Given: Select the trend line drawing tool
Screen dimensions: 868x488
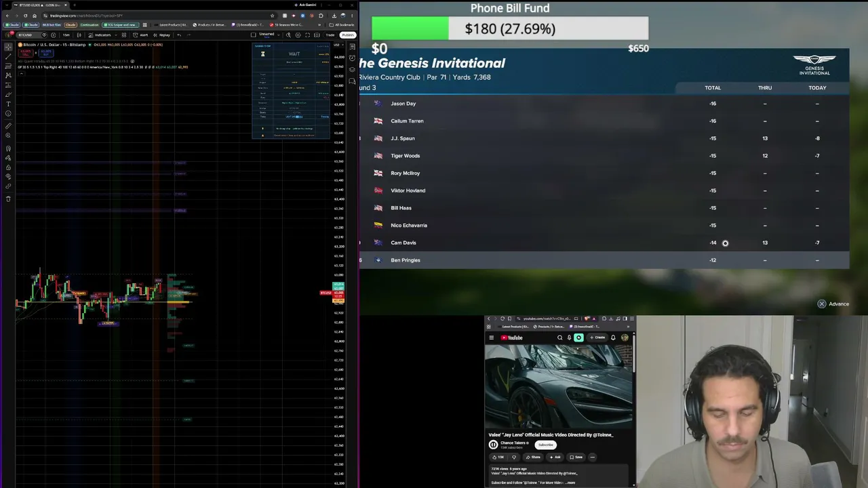Looking at the screenshot, I should [x=8, y=56].
